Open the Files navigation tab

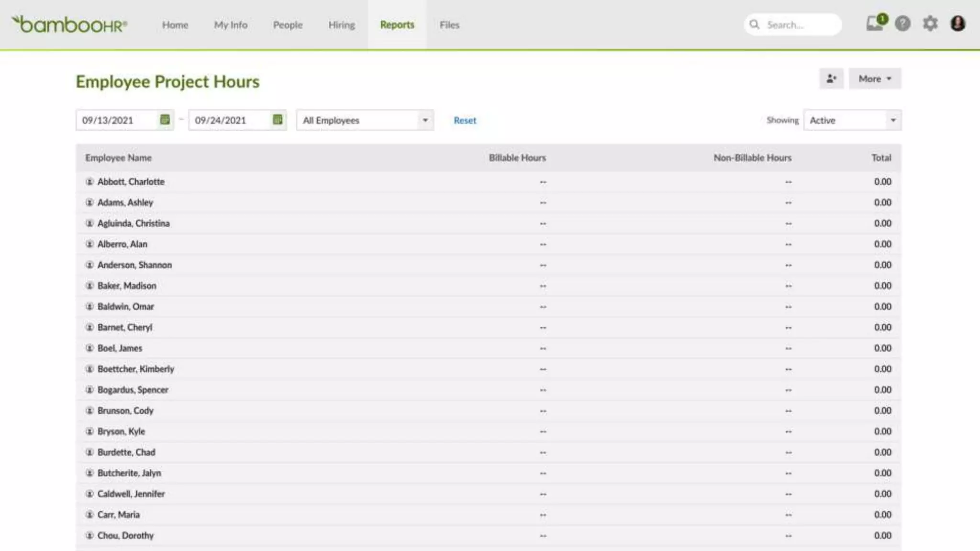[449, 25]
